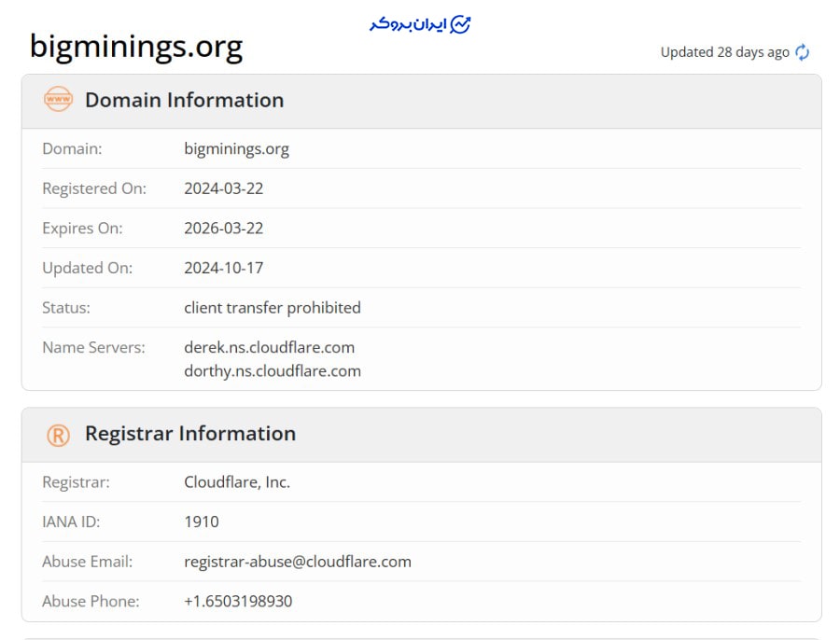Click the Abuse Email: label
The height and width of the screenshot is (640, 840).
88,562
